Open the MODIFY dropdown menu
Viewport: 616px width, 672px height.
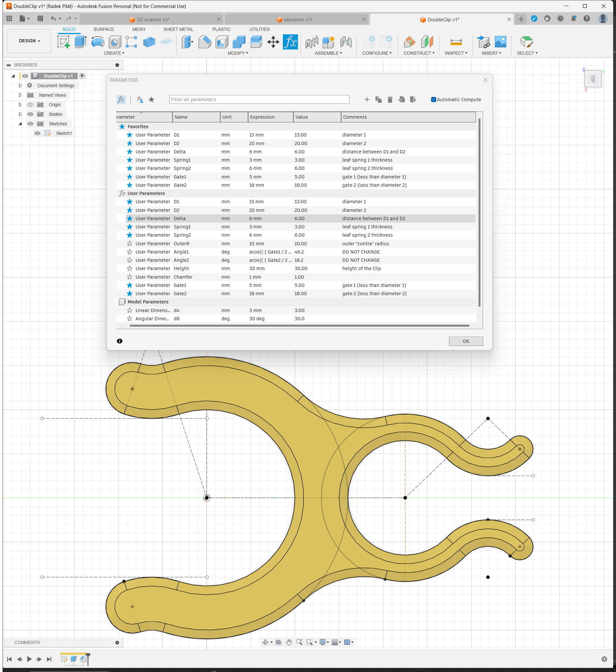(238, 53)
